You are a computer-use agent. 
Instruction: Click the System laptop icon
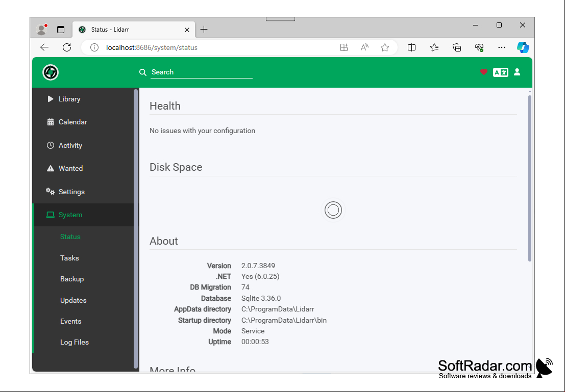51,215
